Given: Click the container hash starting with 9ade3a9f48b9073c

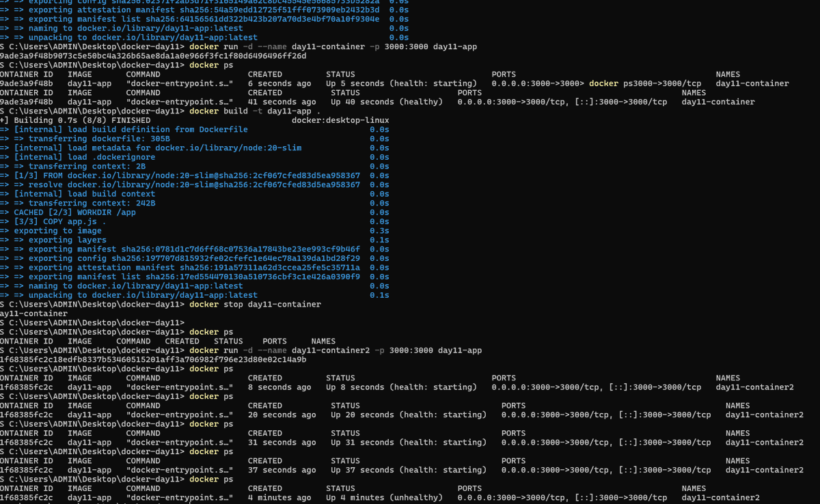Looking at the screenshot, I should click(x=153, y=56).
